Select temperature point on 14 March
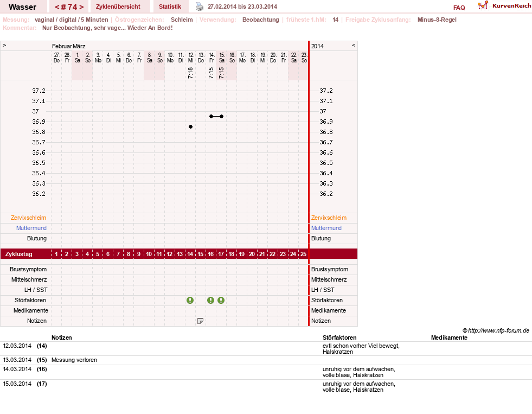This screenshot has height=414, width=532. (211, 117)
